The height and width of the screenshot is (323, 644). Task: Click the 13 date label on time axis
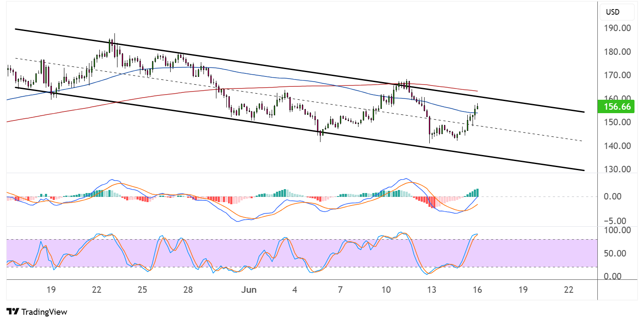pyautogui.click(x=432, y=290)
